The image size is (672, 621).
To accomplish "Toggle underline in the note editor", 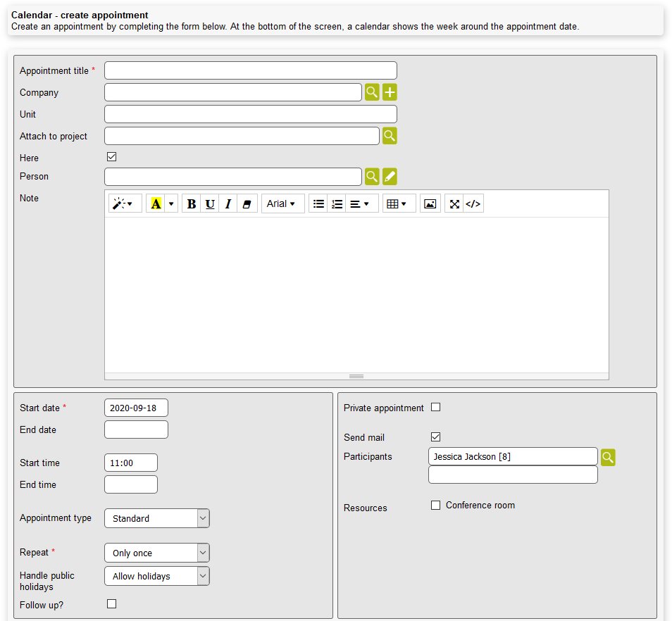I will tap(209, 203).
